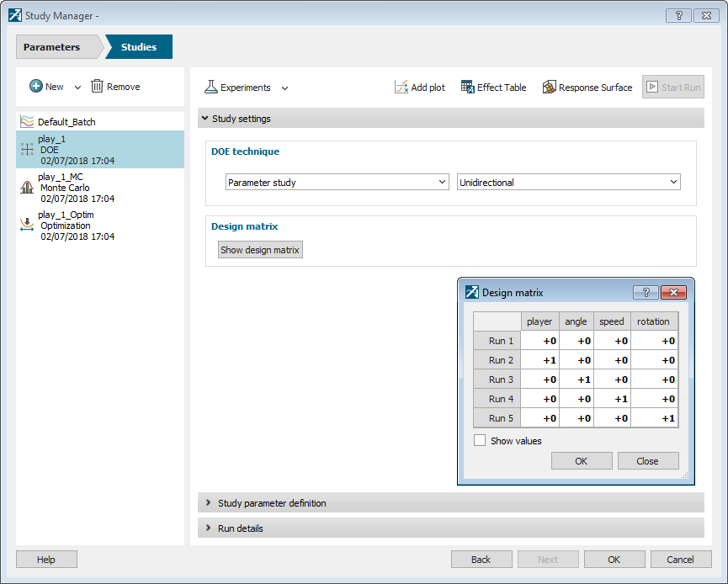Screen dimensions: 728x584
Task: Click the Next button
Action: pos(548,559)
